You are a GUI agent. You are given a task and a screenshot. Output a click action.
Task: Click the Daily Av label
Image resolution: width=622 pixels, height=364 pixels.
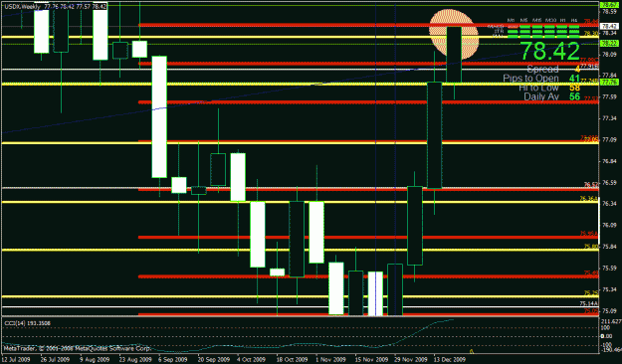coord(541,96)
